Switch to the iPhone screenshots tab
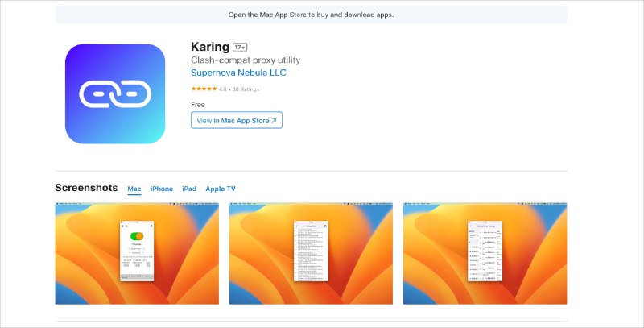This screenshot has height=328, width=644. 162,189
